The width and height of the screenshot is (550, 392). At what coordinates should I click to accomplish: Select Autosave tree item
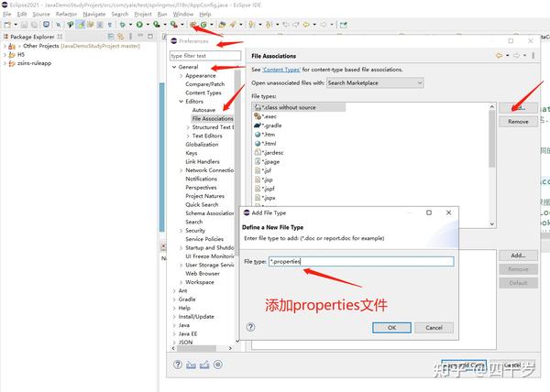[x=203, y=110]
